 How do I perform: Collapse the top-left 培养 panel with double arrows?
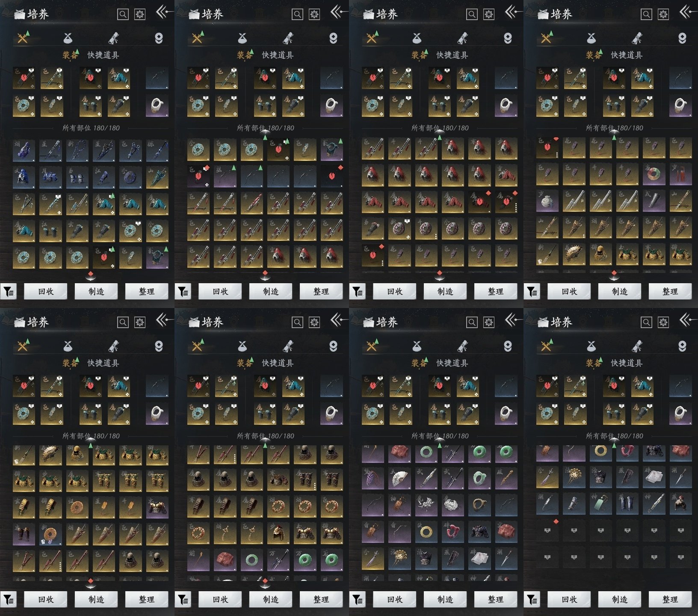pyautogui.click(x=163, y=12)
